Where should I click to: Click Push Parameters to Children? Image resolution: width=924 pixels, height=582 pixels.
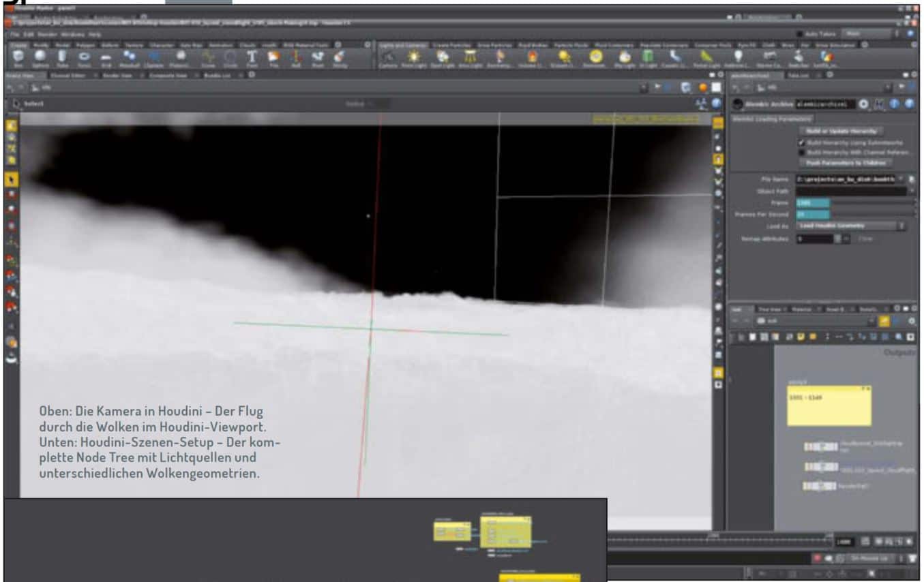[845, 163]
